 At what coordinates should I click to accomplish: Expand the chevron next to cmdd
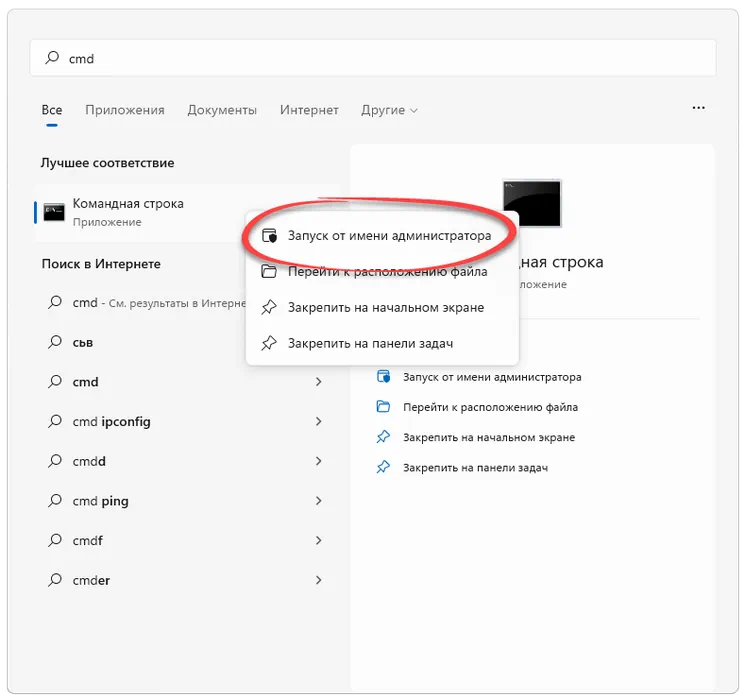pos(318,461)
